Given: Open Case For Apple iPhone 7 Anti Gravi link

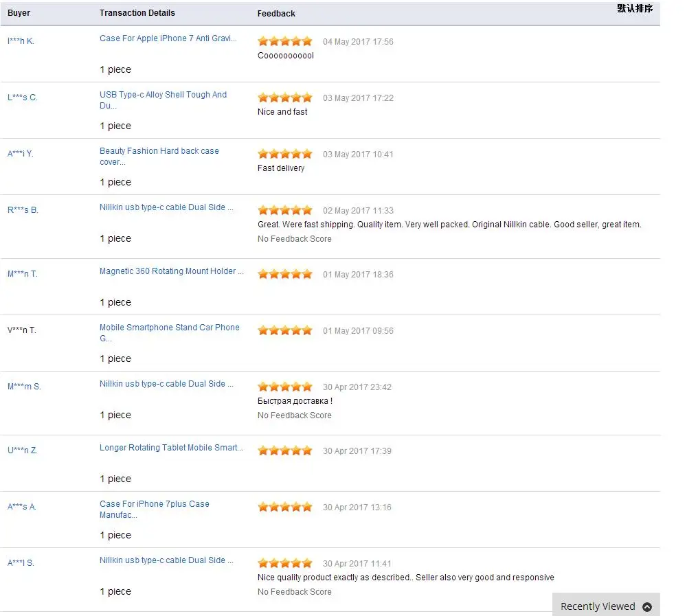Looking at the screenshot, I should [168, 38].
